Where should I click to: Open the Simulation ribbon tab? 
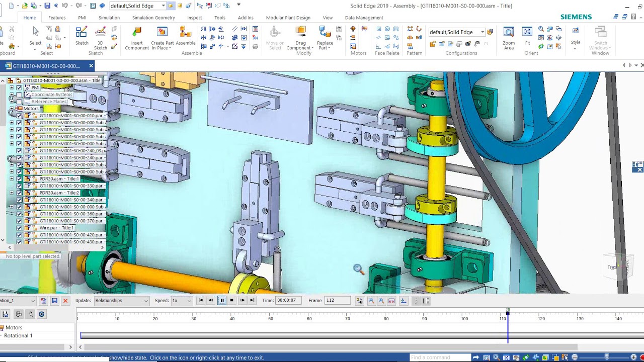109,18
